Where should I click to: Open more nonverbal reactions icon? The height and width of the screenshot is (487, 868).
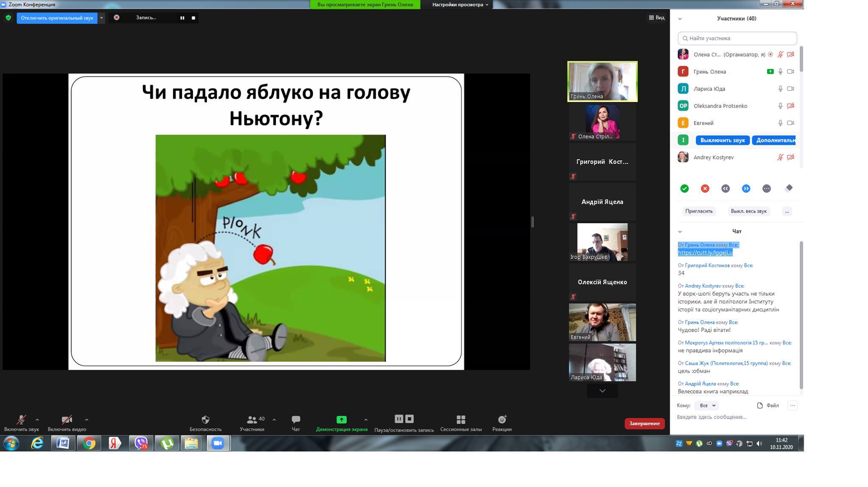pyautogui.click(x=766, y=188)
